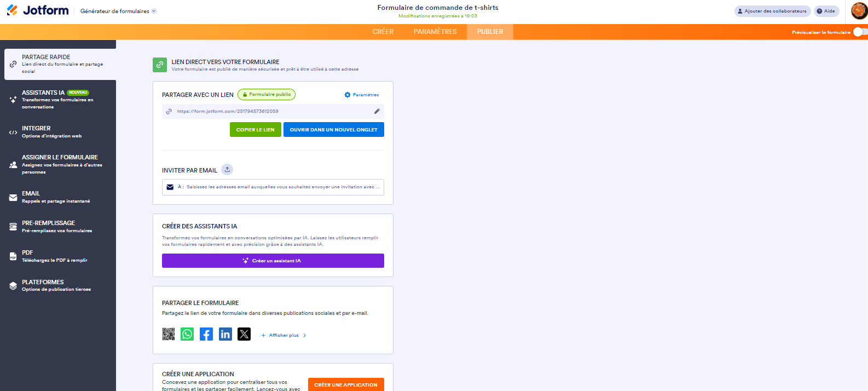Open the Aide help button
This screenshot has height=391, width=868.
point(826,11)
